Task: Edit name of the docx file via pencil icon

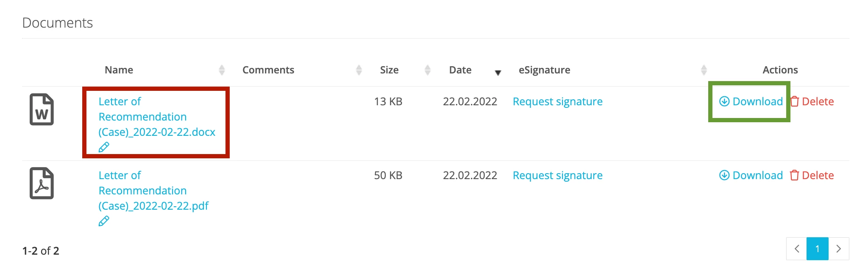Action: click(x=104, y=147)
